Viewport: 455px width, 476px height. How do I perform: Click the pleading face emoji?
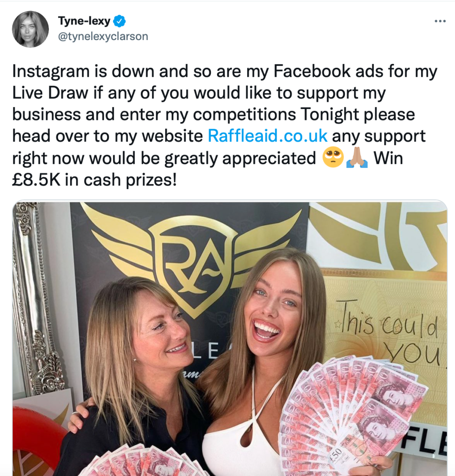pyautogui.click(x=333, y=157)
